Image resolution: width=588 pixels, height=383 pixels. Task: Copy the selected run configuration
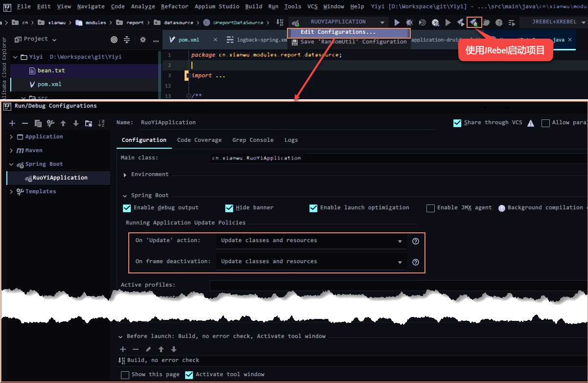[x=38, y=123]
